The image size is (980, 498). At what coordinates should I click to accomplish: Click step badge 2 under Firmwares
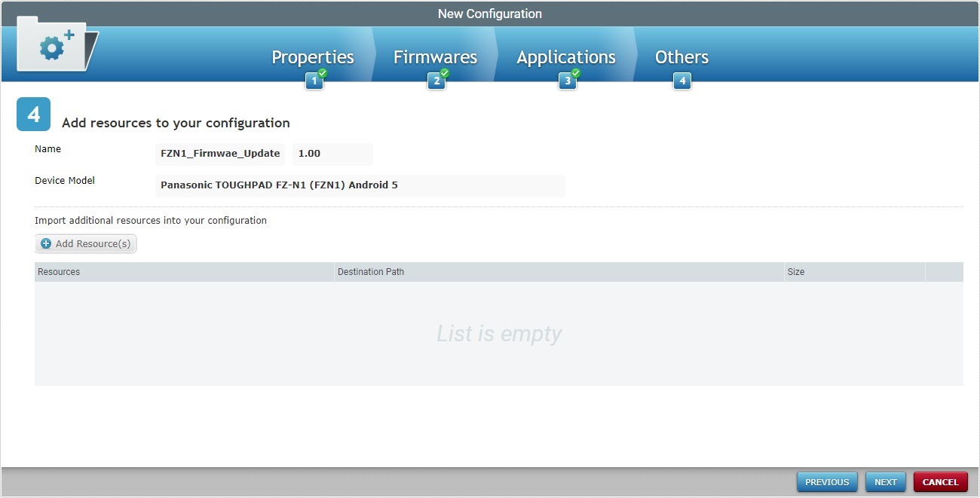(x=436, y=81)
